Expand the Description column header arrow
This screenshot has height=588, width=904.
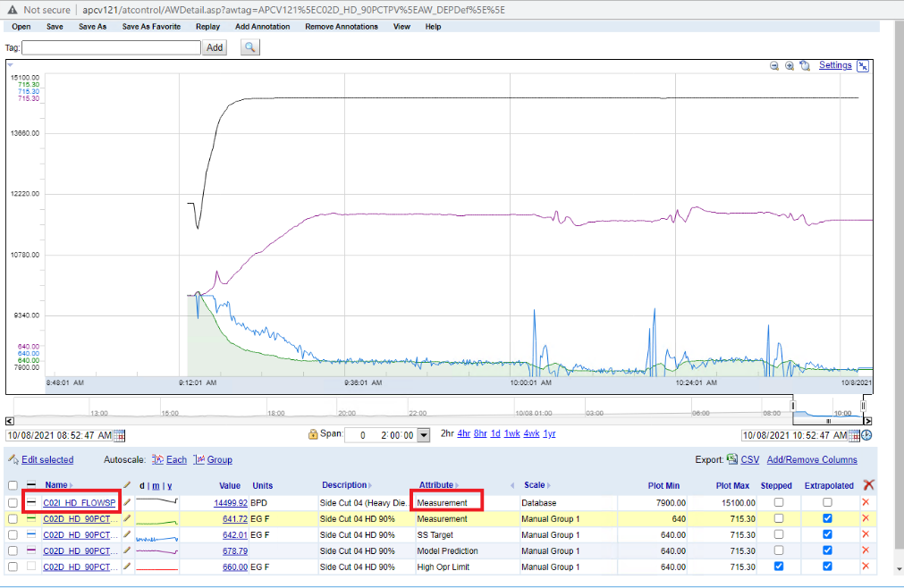(370, 485)
